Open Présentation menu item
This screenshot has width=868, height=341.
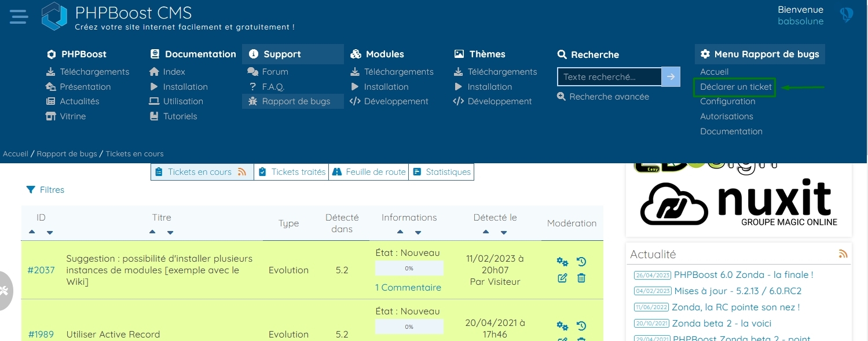pos(78,87)
